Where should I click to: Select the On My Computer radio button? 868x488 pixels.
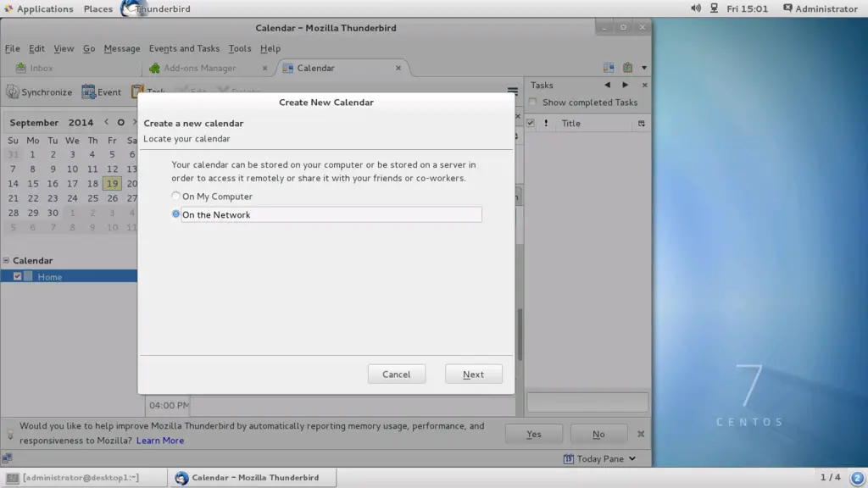(x=175, y=196)
